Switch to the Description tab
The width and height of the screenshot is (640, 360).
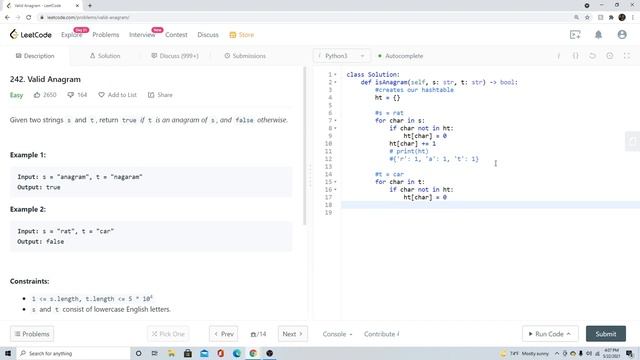[x=35, y=56]
